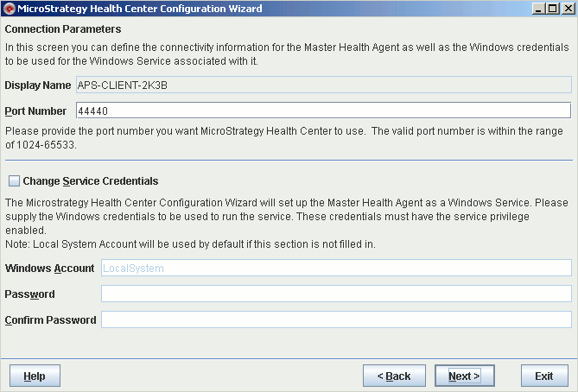Enable the Change Service Credentials checkbox
578x392 pixels.
click(x=14, y=181)
